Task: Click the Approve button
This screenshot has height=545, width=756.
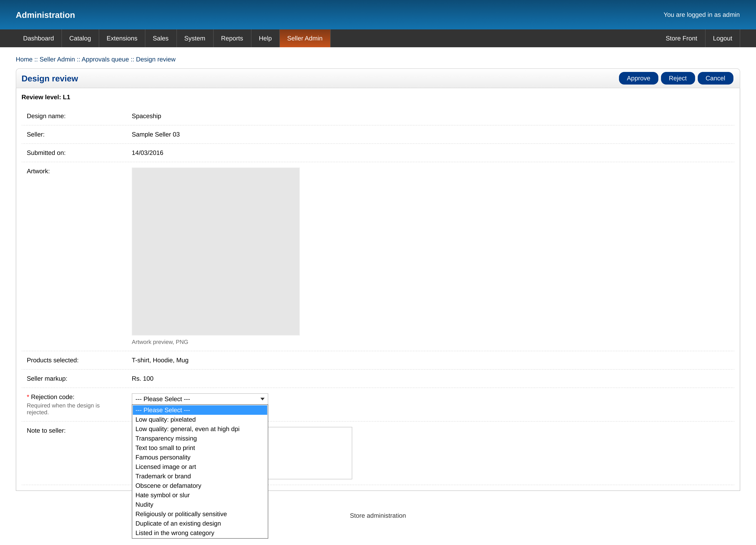Action: [638, 78]
